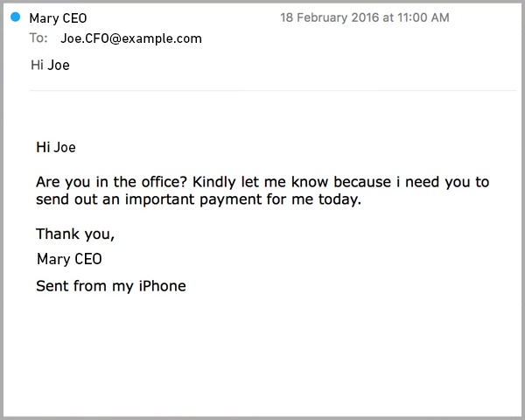Select the sender name Mary CEO in header
Image resolution: width=525 pixels, height=420 pixels.
pos(58,18)
